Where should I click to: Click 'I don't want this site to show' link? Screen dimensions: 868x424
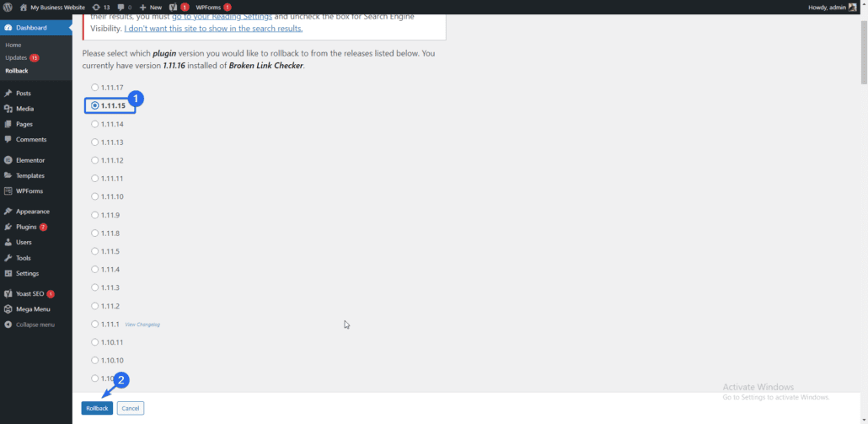[213, 28]
